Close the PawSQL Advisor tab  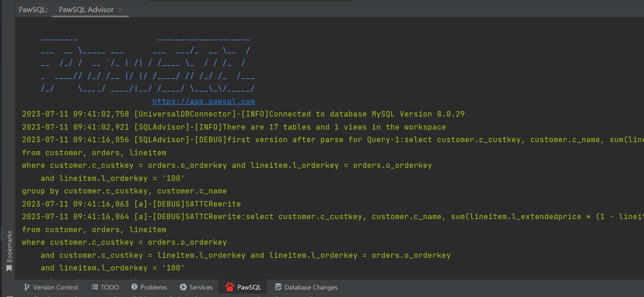click(x=120, y=10)
